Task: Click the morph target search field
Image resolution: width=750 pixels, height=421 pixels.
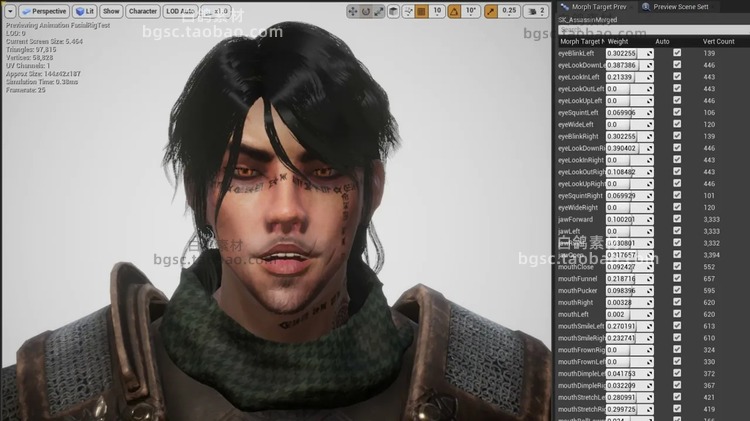Action: [x=653, y=30]
